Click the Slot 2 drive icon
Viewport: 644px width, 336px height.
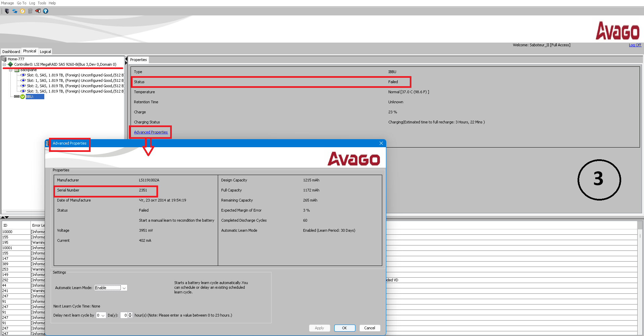click(23, 86)
